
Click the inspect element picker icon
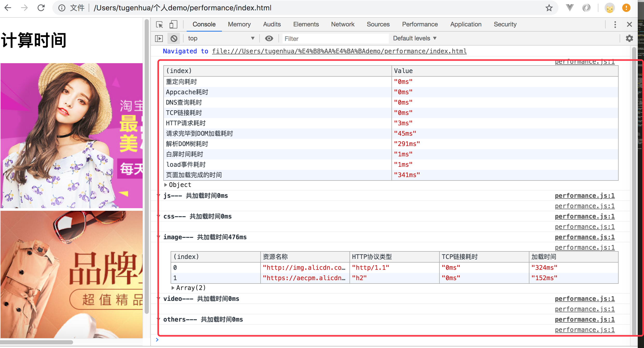point(159,25)
